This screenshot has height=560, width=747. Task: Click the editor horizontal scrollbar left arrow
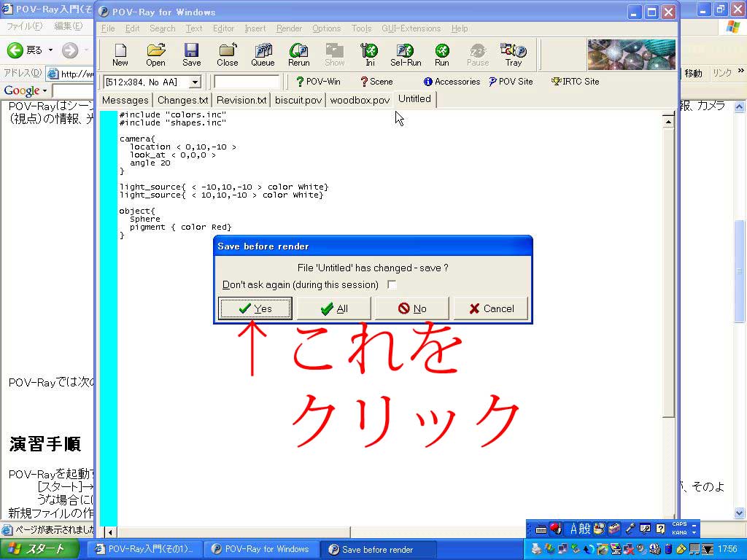(x=111, y=532)
